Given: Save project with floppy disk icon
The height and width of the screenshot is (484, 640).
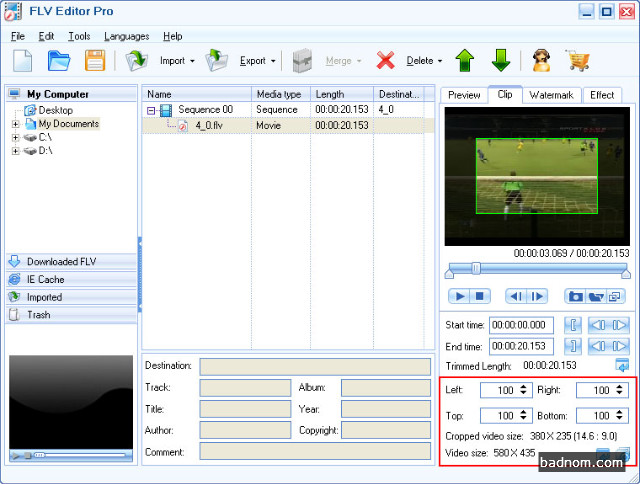Looking at the screenshot, I should click(x=95, y=61).
